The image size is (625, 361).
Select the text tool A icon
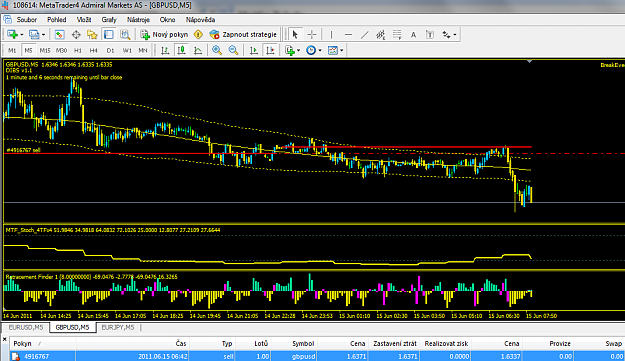[x=413, y=35]
